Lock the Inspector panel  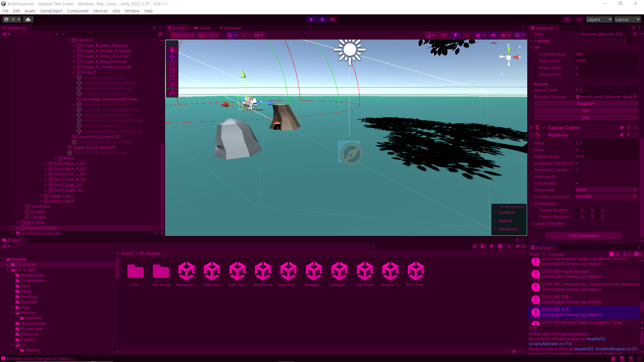click(x=633, y=28)
